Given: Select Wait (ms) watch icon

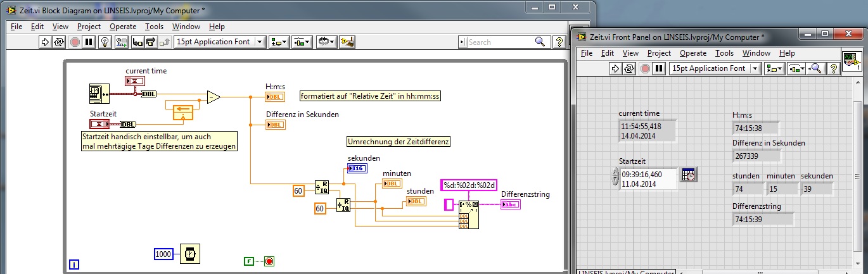Looking at the screenshot, I should pyautogui.click(x=189, y=254).
